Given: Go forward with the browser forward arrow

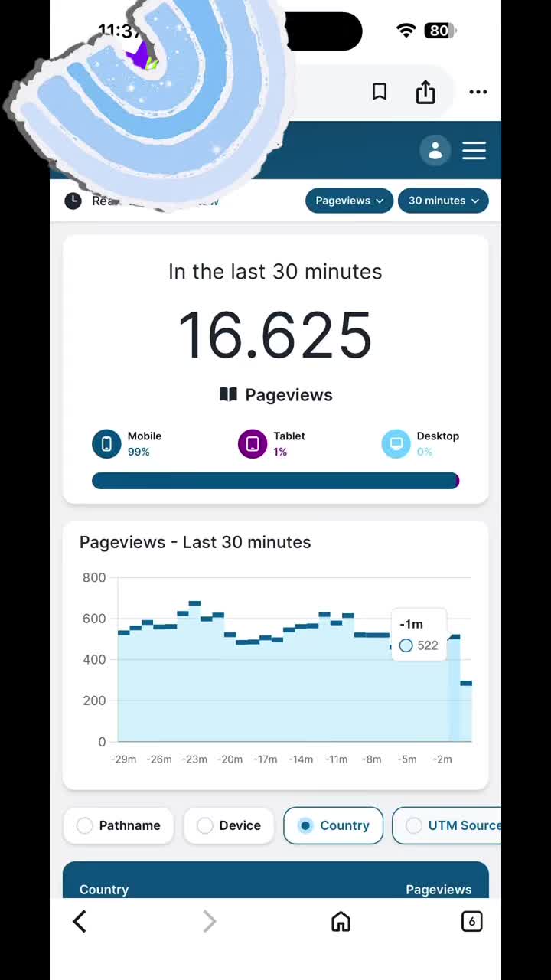Looking at the screenshot, I should click(x=210, y=921).
